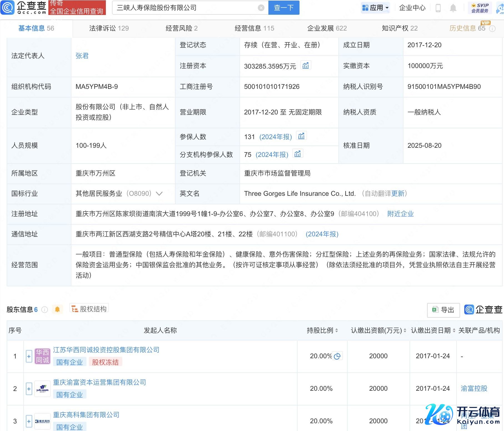
Task: Open the 附近企业 link
Action: (400, 214)
